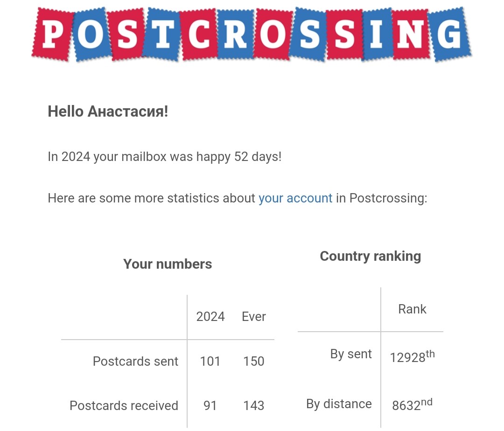Click the red 'C' stamp in logo
Screen dimensions: 504x431
(x=198, y=35)
